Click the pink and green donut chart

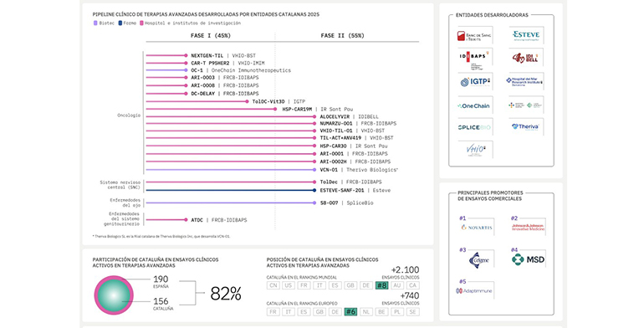(x=114, y=295)
